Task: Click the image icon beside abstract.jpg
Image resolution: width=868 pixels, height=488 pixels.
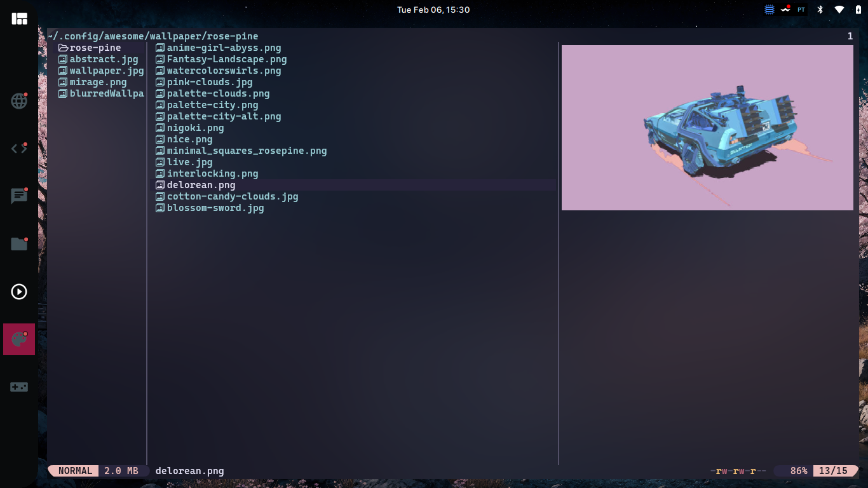Action: [63, 59]
